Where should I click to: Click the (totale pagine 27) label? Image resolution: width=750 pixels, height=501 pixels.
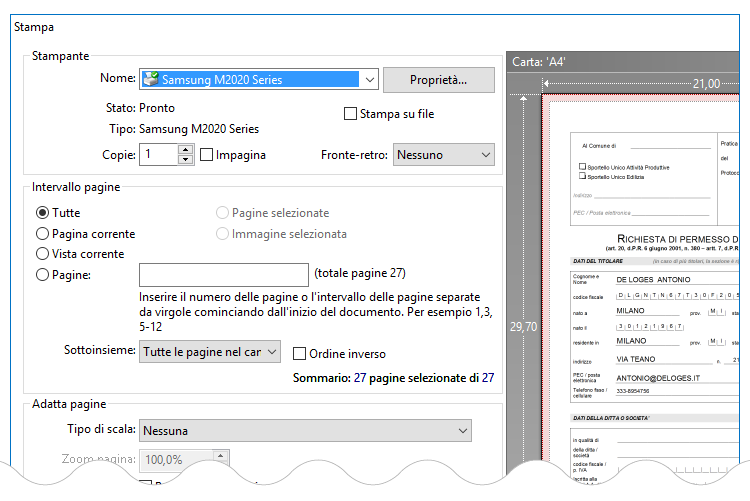pyautogui.click(x=360, y=273)
